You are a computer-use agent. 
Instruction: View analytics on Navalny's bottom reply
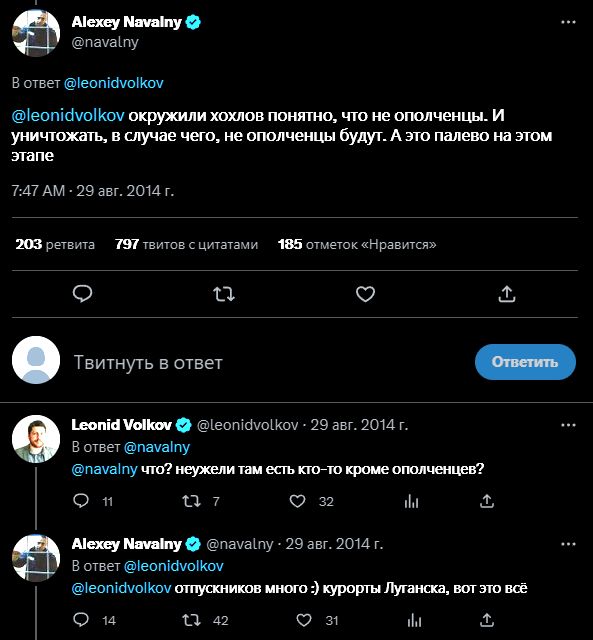pos(414,620)
